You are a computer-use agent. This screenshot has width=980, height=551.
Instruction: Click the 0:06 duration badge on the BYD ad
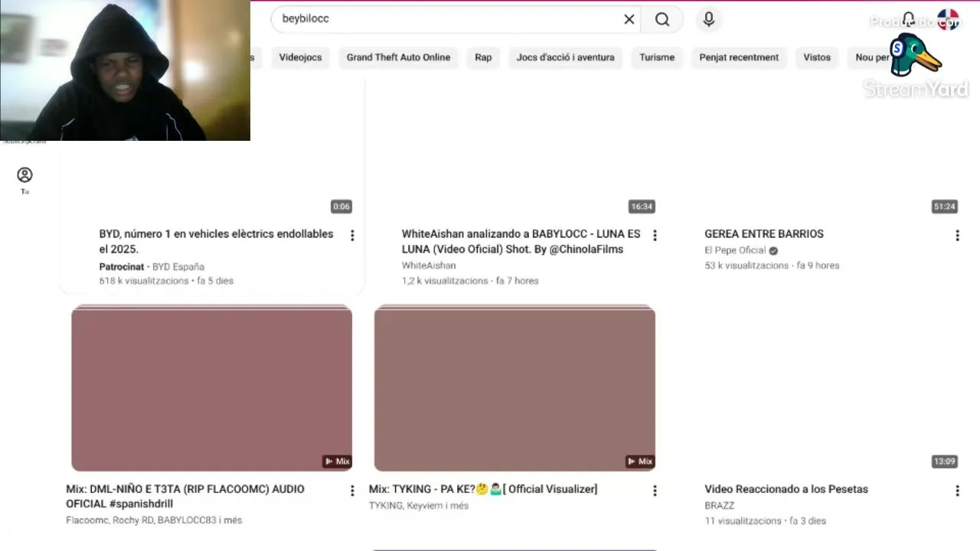pyautogui.click(x=341, y=207)
